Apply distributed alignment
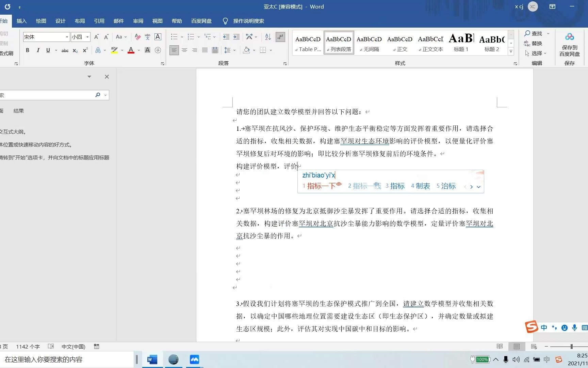 215,50
